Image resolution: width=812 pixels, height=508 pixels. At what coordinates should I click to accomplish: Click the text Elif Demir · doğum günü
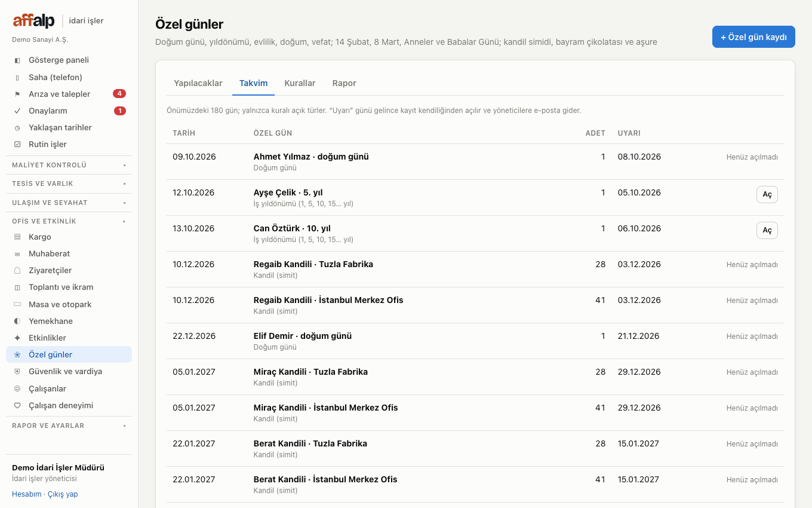[303, 336]
